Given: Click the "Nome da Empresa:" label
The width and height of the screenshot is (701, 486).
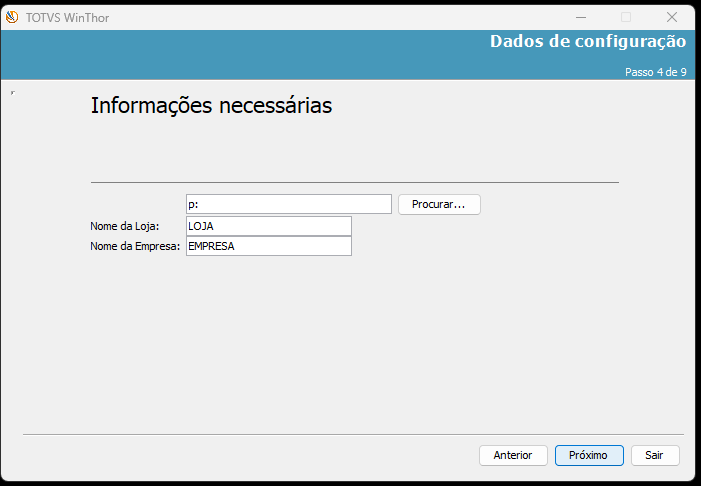Looking at the screenshot, I should click(x=135, y=246).
